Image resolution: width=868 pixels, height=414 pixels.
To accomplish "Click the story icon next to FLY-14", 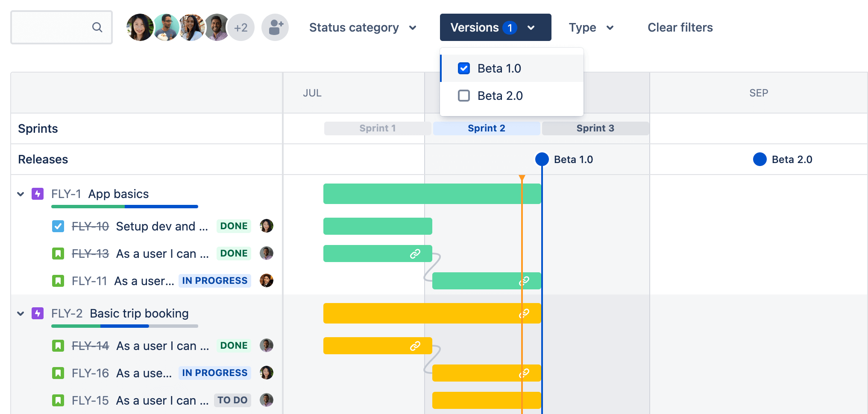I will [58, 345].
